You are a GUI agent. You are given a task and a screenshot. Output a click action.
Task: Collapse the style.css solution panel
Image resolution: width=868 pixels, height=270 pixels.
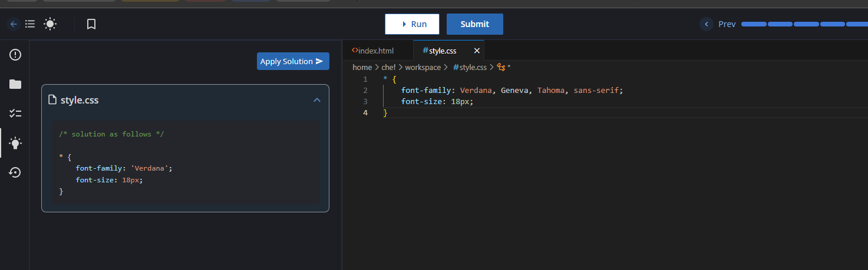pyautogui.click(x=317, y=100)
